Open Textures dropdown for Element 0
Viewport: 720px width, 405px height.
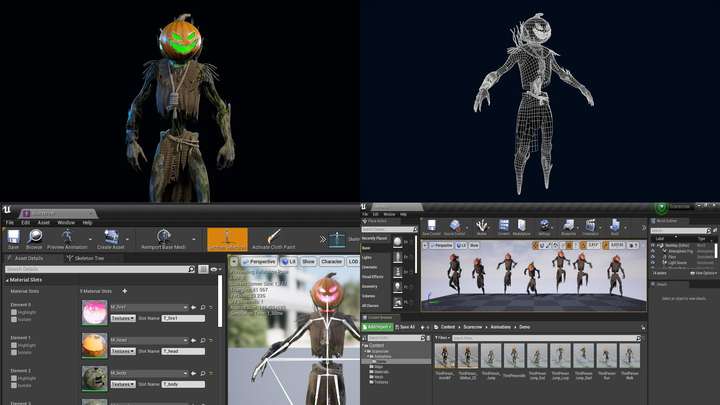[x=123, y=318]
